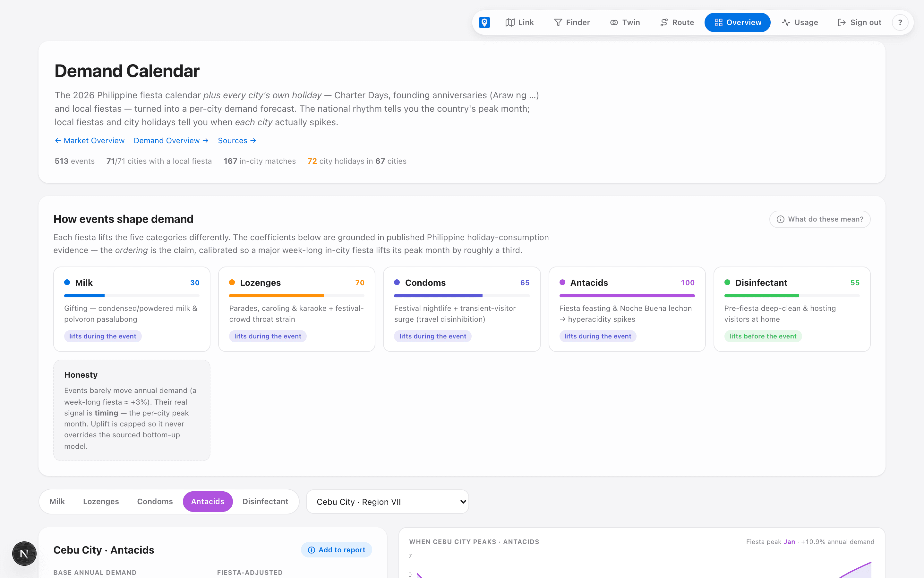The height and width of the screenshot is (578, 924).
Task: Click Add to report button
Action: [x=336, y=550]
